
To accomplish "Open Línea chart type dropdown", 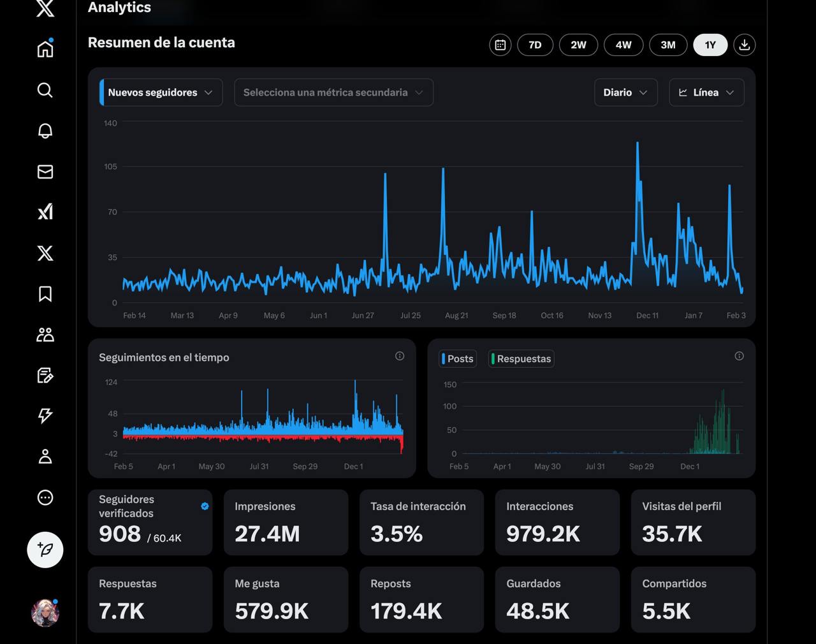I will pos(706,92).
